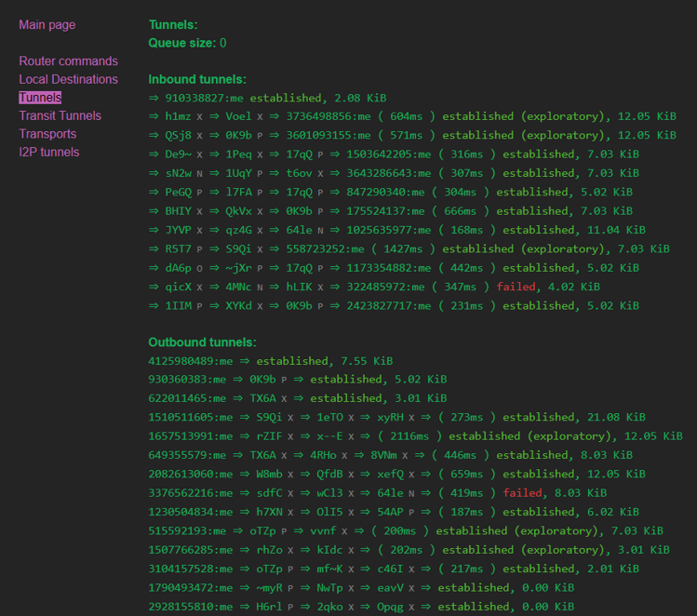Open Transit Tunnels page
Screen dimensions: 697x616
point(60,116)
